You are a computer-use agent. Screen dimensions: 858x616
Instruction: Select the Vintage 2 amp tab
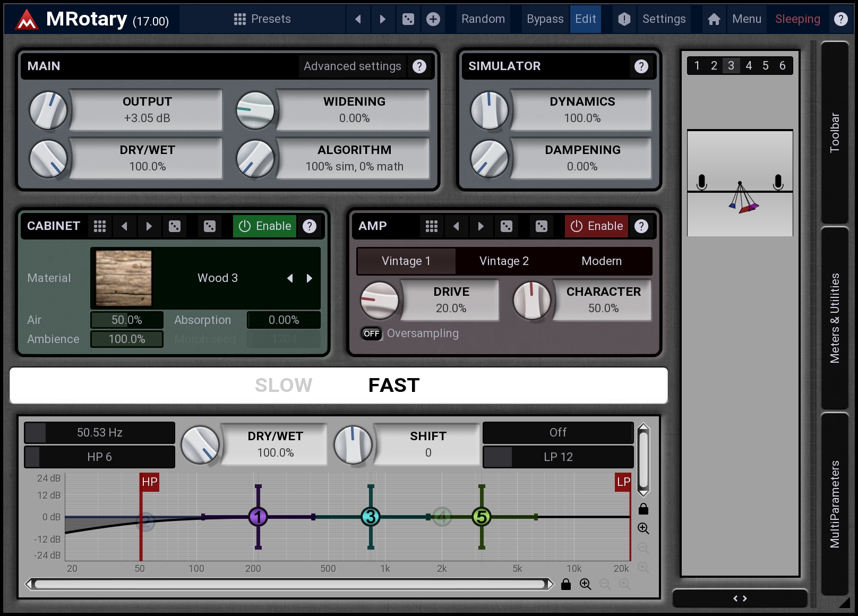(x=503, y=261)
